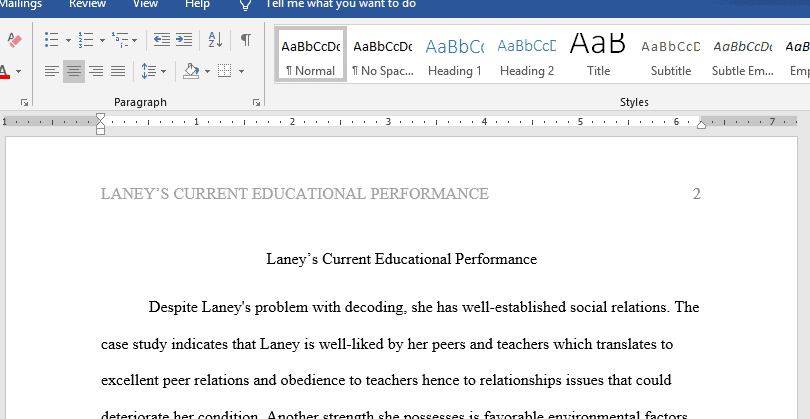Apply bullet list formatting

[53, 40]
